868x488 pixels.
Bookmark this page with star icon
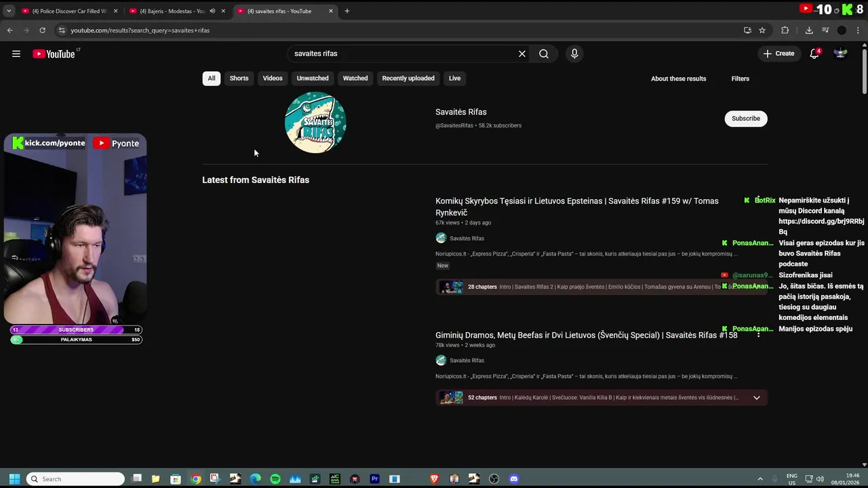pos(762,30)
